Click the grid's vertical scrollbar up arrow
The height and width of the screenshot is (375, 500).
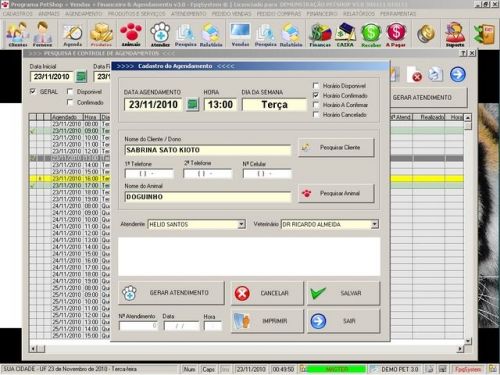pyautogui.click(x=468, y=118)
